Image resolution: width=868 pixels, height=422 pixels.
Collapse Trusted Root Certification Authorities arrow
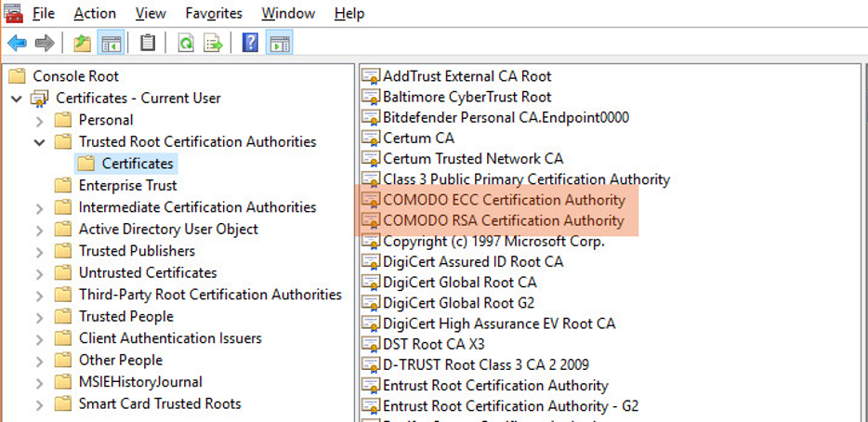tap(39, 142)
